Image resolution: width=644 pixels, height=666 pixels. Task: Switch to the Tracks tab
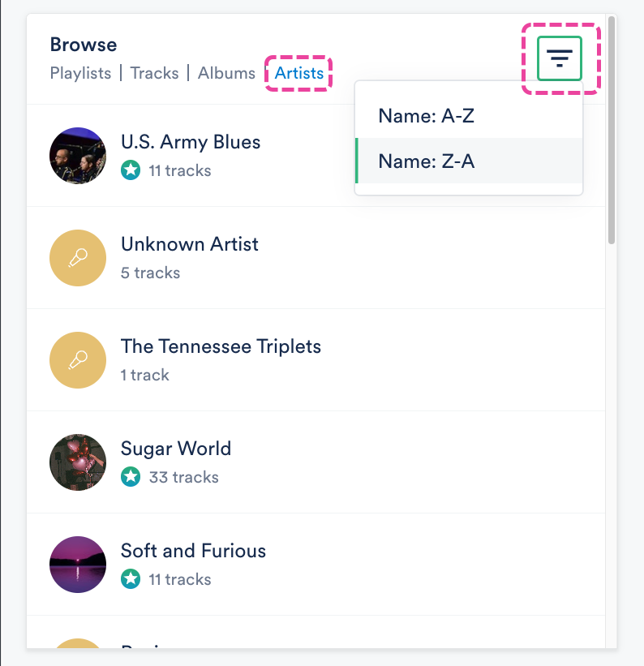(154, 73)
